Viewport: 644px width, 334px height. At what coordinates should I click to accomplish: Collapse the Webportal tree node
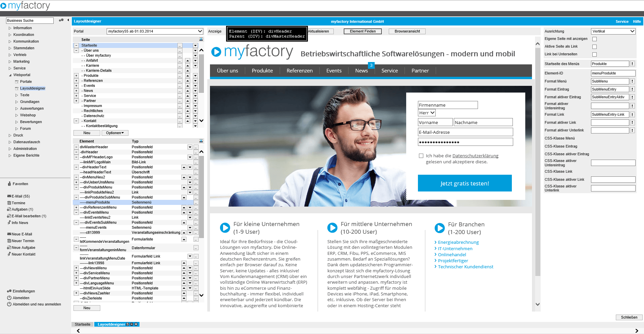(x=10, y=75)
